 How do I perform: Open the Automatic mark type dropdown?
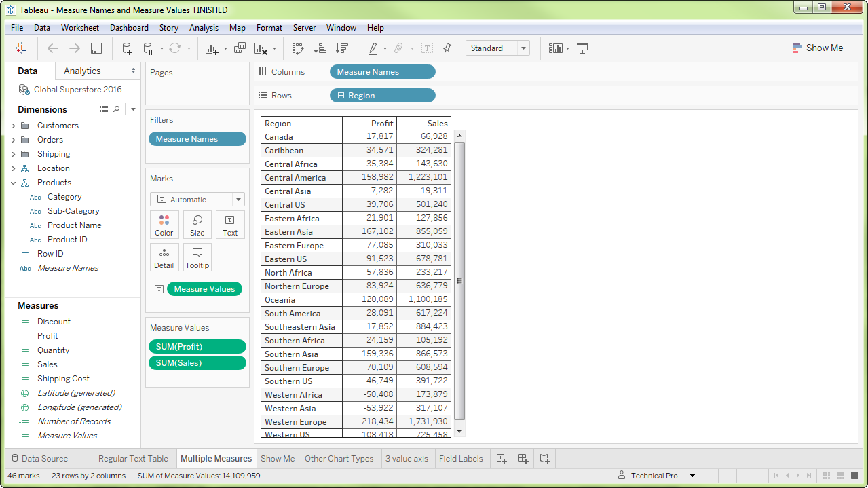click(197, 200)
